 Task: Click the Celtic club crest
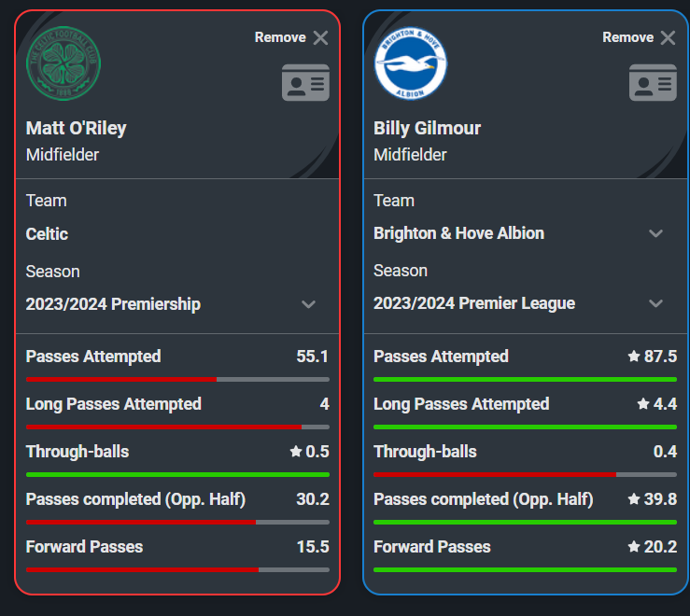point(63,63)
